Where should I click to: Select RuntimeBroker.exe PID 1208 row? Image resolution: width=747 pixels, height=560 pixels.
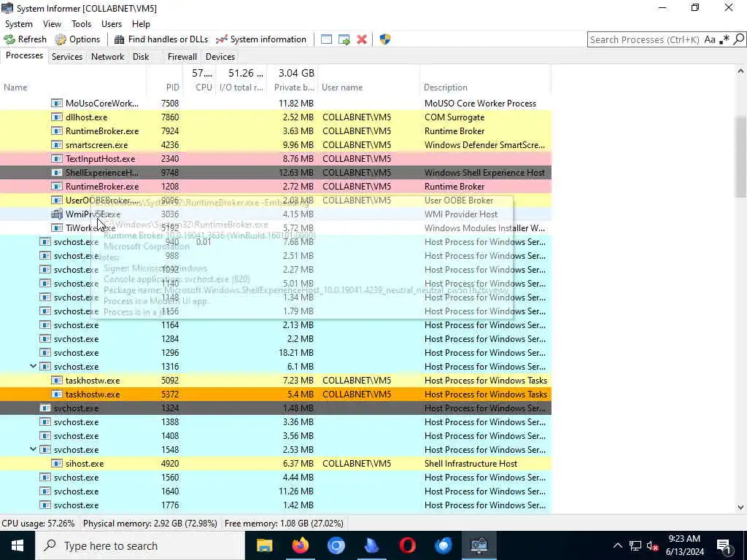tap(275, 186)
